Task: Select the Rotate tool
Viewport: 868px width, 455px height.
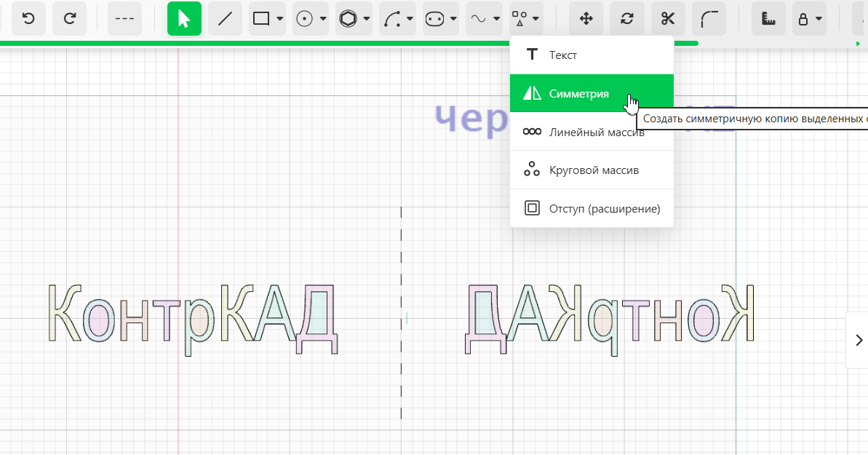Action: 627,19
